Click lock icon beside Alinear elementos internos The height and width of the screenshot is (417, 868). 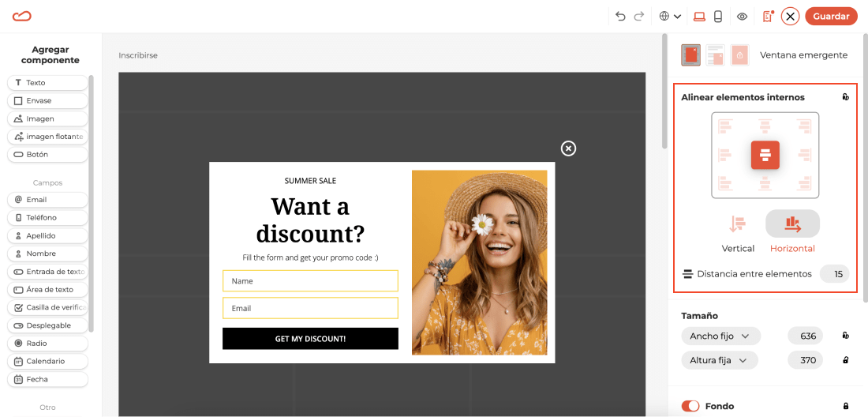(845, 97)
